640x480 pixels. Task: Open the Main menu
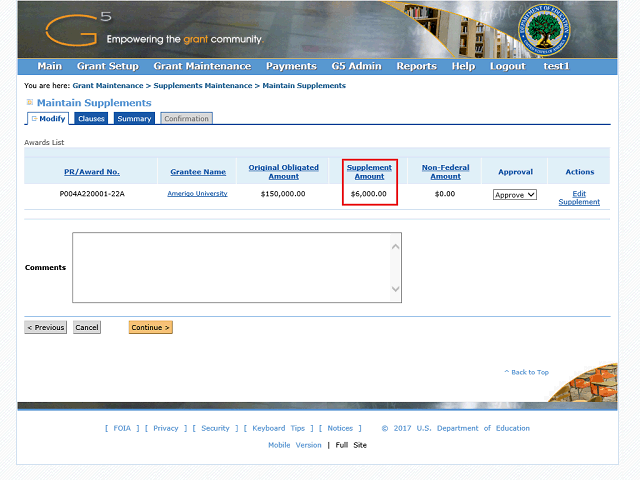(x=50, y=66)
